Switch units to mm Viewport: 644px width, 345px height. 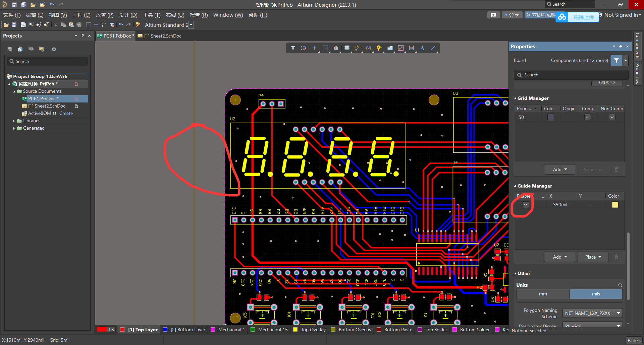tap(543, 294)
